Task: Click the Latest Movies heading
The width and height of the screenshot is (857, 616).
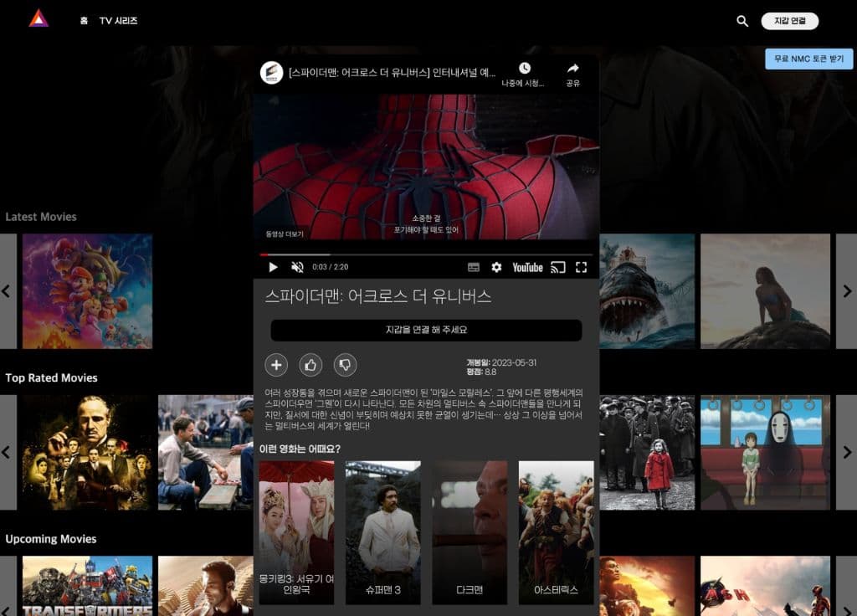Action: pyautogui.click(x=41, y=217)
